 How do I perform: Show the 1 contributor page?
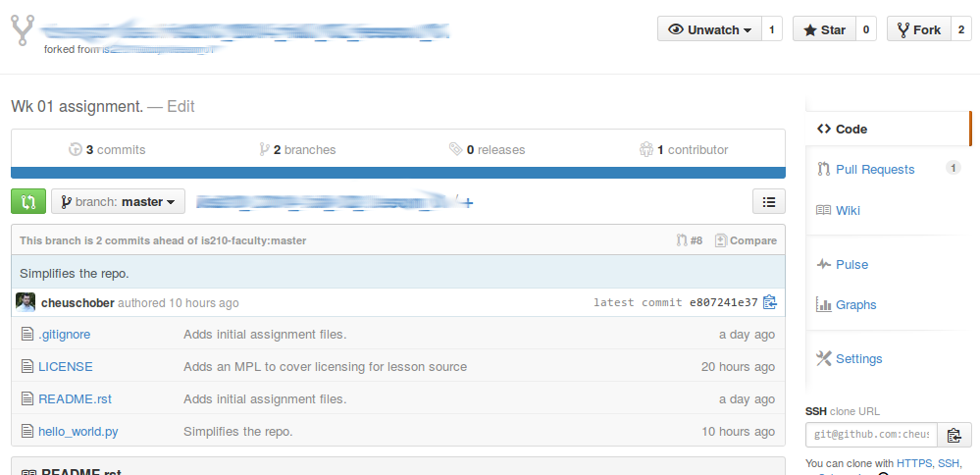click(684, 149)
